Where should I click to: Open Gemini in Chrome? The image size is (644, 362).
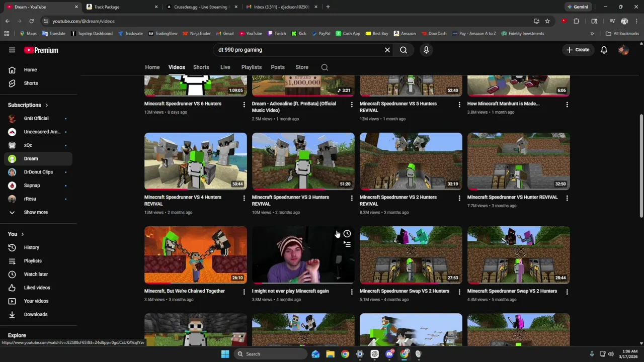click(578, 7)
